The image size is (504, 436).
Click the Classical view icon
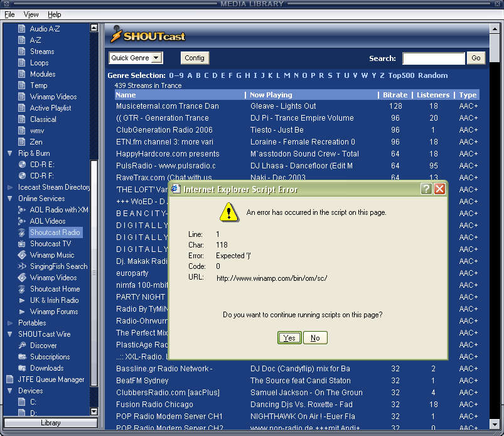coord(21,119)
